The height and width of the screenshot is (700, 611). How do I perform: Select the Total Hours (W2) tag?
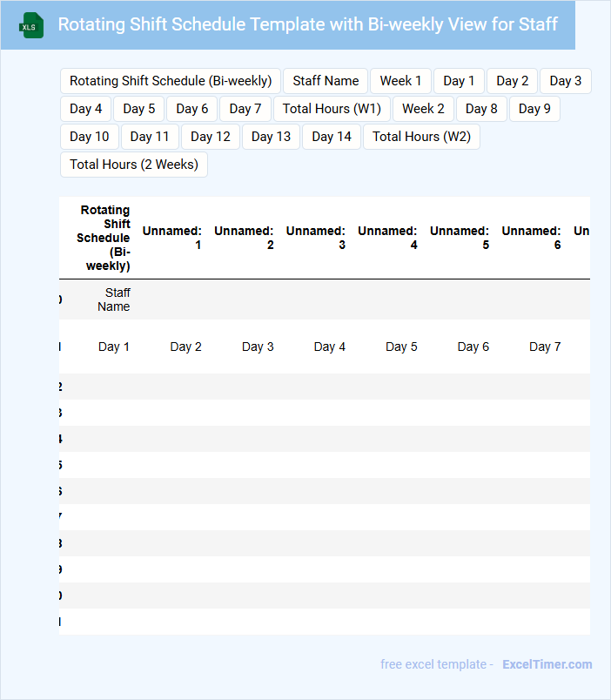coord(421,137)
